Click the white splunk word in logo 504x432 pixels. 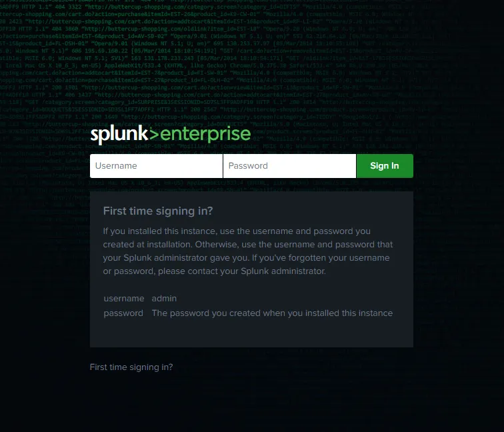[119, 135]
